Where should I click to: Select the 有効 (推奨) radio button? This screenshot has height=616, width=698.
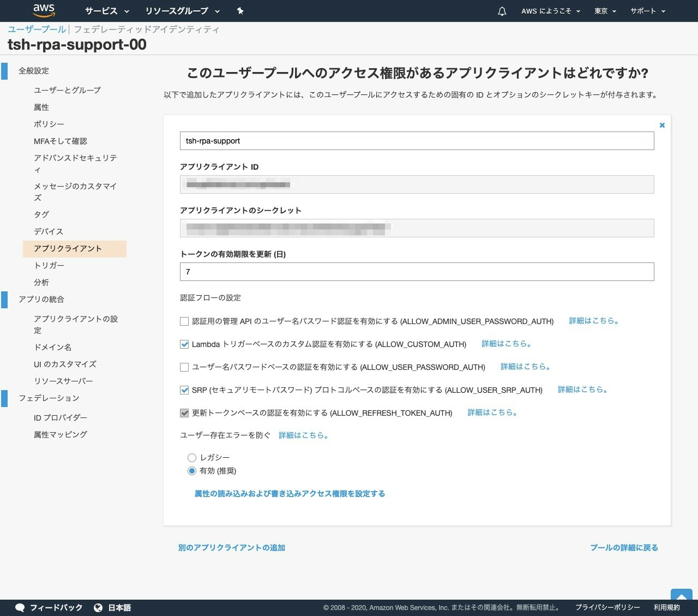click(x=191, y=471)
